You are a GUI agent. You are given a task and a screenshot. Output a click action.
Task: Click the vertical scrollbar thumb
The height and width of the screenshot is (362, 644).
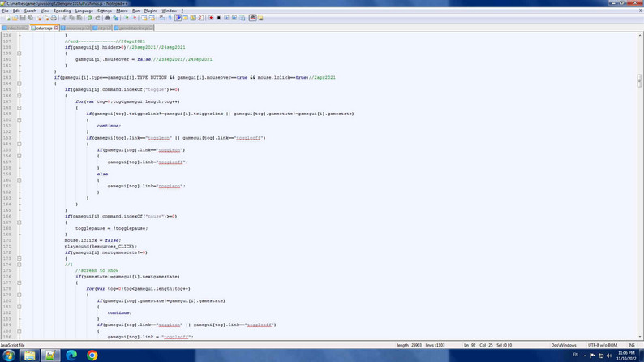639,80
